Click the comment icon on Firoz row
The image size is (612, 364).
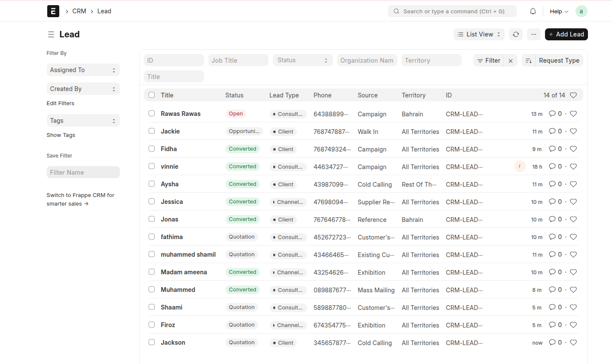[552, 325]
